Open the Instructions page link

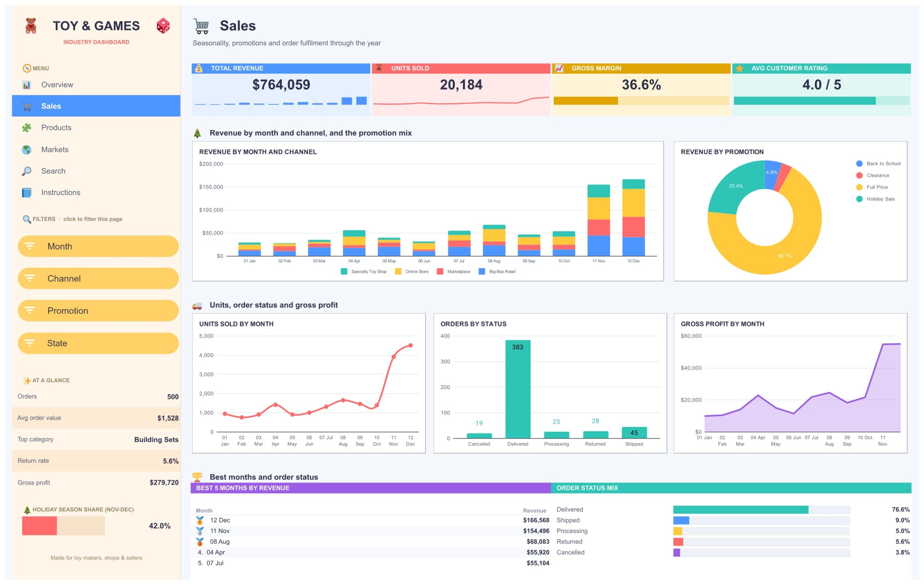coord(96,193)
